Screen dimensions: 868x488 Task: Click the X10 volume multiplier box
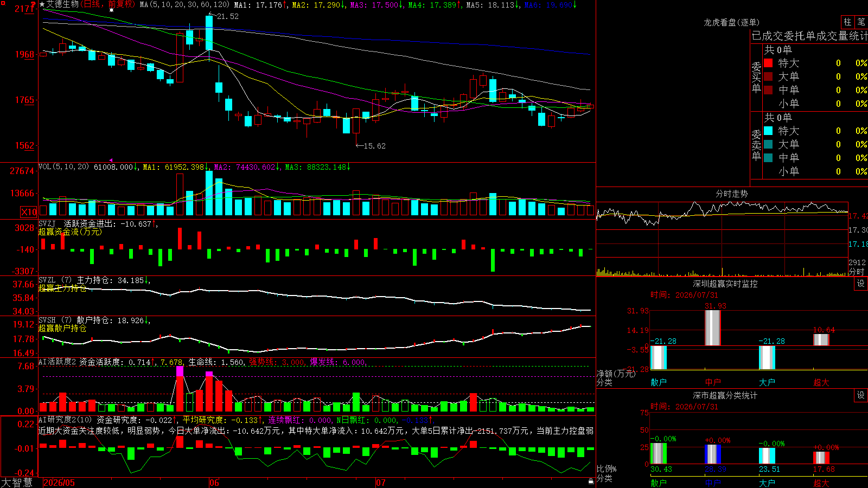point(29,212)
